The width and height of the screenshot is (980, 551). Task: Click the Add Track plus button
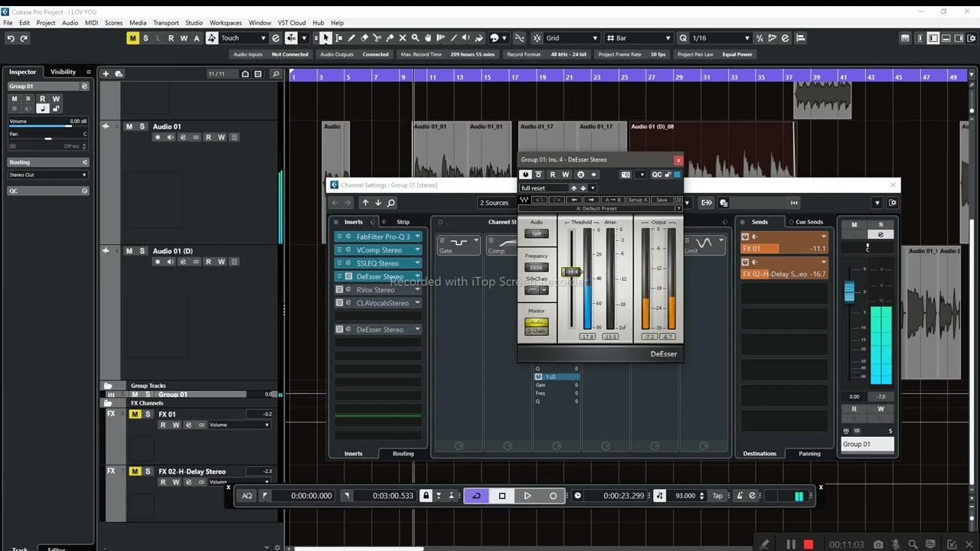click(x=106, y=73)
